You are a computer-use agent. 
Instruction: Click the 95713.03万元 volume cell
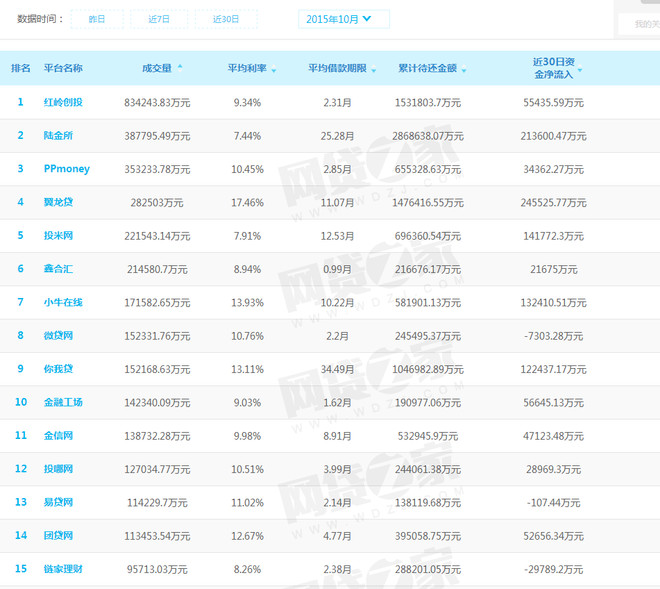pyautogui.click(x=157, y=569)
